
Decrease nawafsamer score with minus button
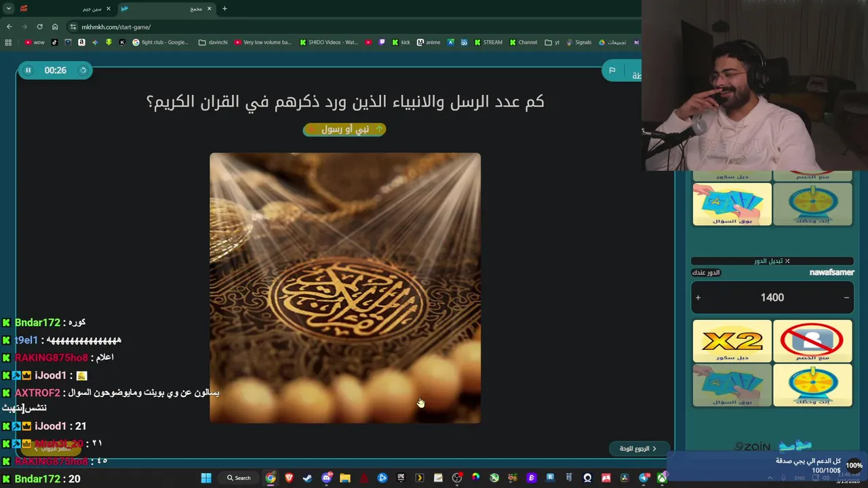click(x=846, y=298)
